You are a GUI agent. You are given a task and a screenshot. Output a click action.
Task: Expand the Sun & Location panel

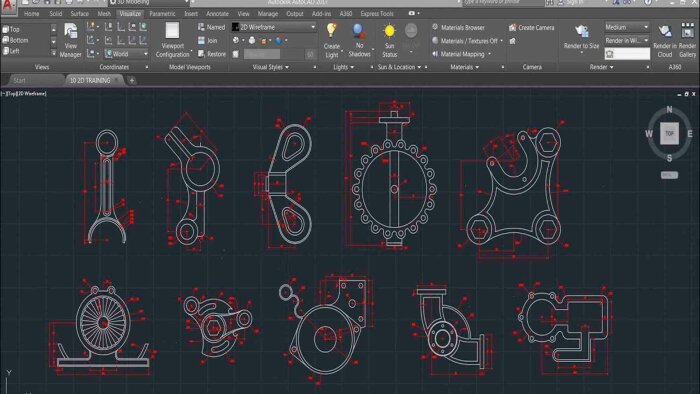click(x=399, y=67)
